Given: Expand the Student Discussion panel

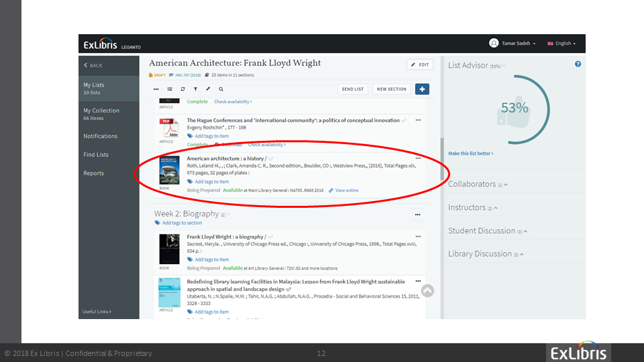Looking at the screenshot, I should (487, 231).
